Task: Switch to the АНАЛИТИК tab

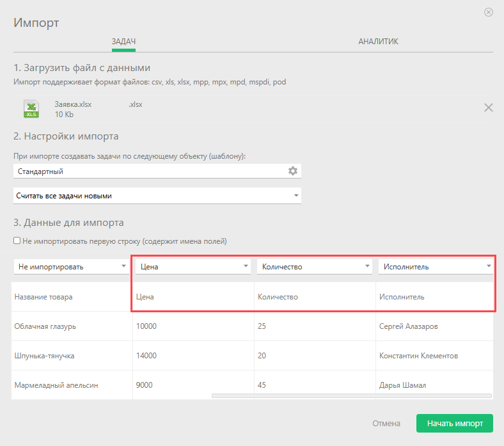Action: [x=378, y=42]
